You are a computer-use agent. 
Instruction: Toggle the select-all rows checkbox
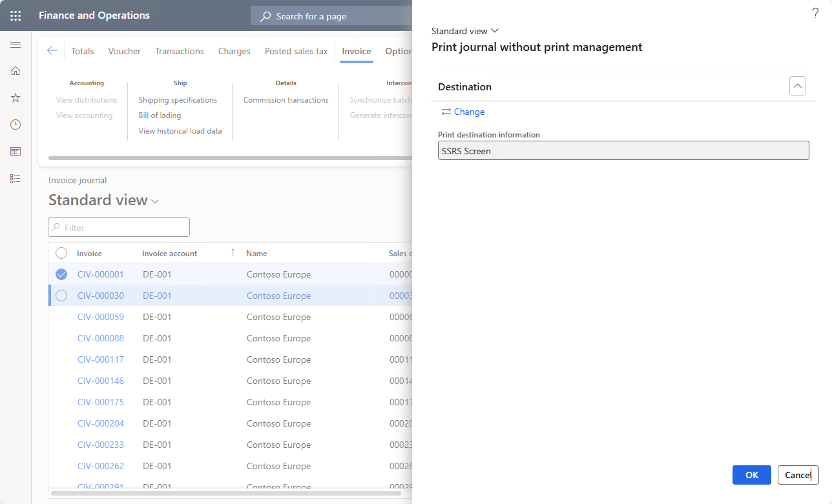(61, 253)
